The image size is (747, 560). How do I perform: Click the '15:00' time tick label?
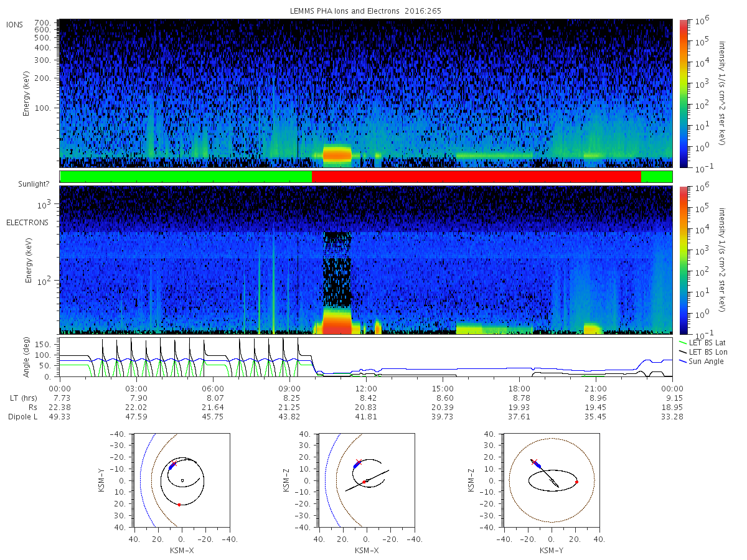[443, 388]
